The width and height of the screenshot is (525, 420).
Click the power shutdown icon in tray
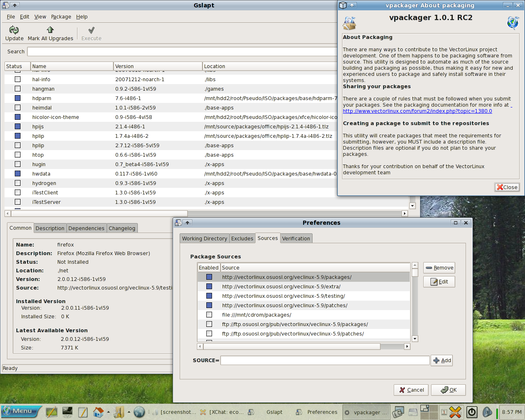[x=472, y=412]
